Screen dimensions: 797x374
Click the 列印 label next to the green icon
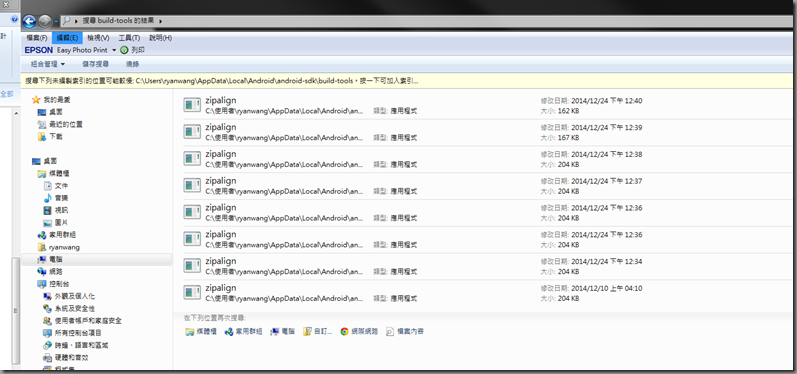138,50
